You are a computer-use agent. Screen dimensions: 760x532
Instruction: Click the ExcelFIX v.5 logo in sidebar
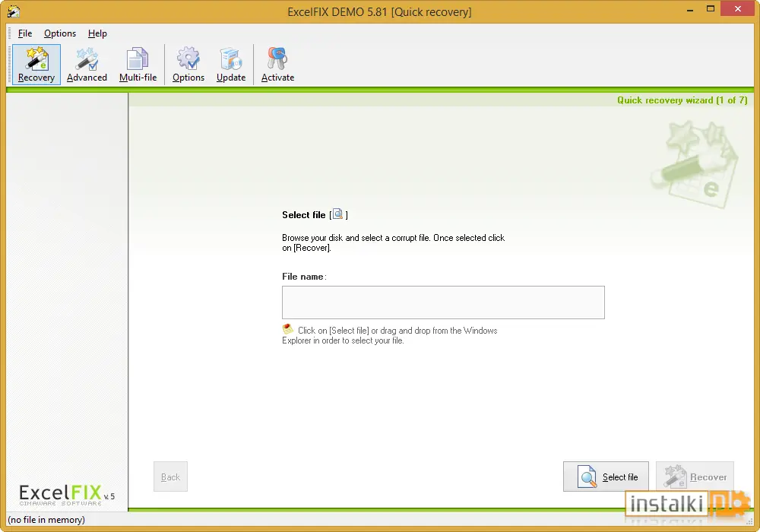coord(67,495)
